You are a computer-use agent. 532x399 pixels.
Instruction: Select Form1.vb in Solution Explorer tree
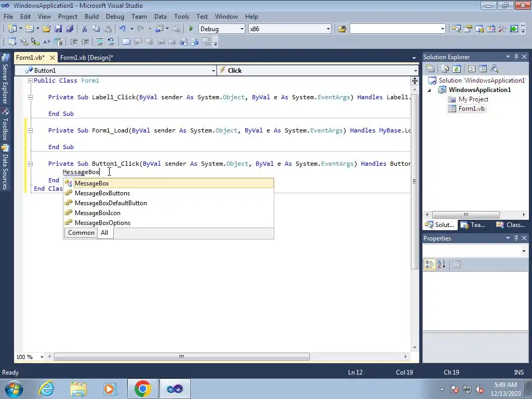click(x=471, y=109)
